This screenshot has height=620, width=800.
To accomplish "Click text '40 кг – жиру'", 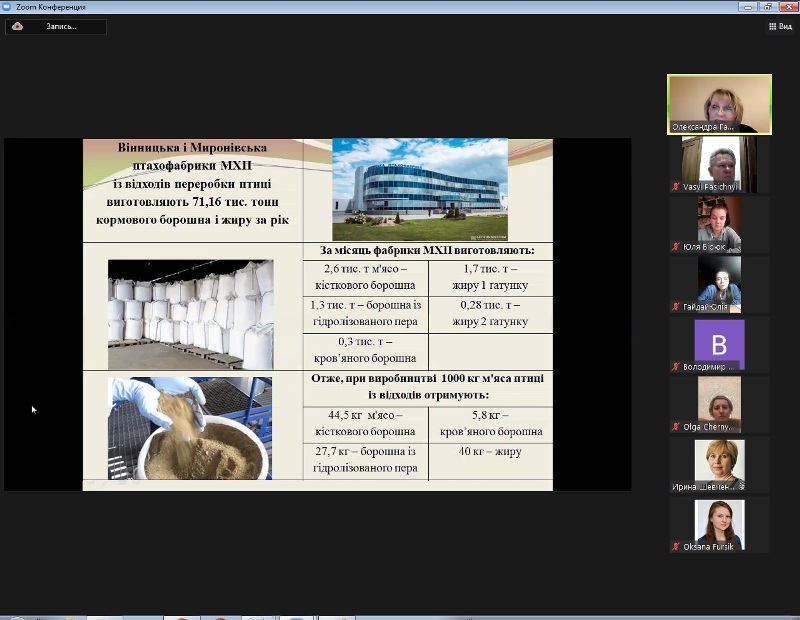I will coord(490,451).
